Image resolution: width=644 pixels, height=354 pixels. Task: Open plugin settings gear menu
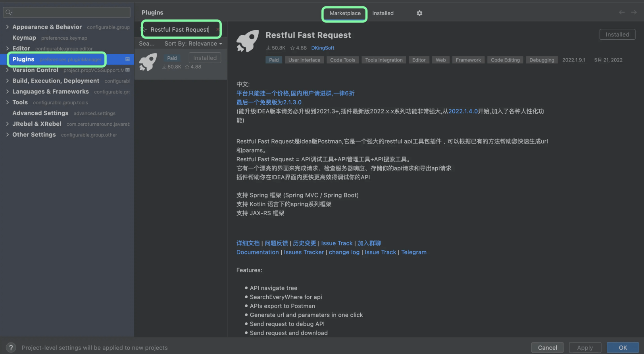point(419,13)
